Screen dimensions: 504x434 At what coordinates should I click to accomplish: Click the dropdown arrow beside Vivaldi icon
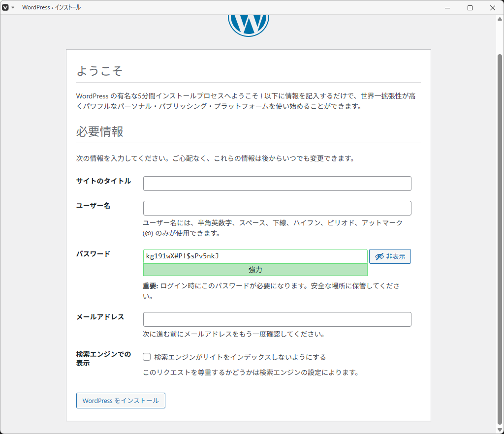[x=13, y=7]
